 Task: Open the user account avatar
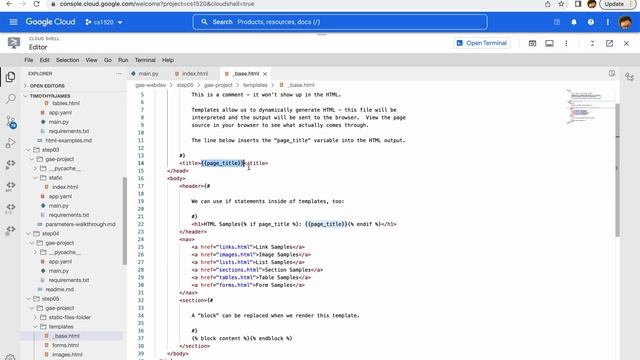(x=625, y=22)
